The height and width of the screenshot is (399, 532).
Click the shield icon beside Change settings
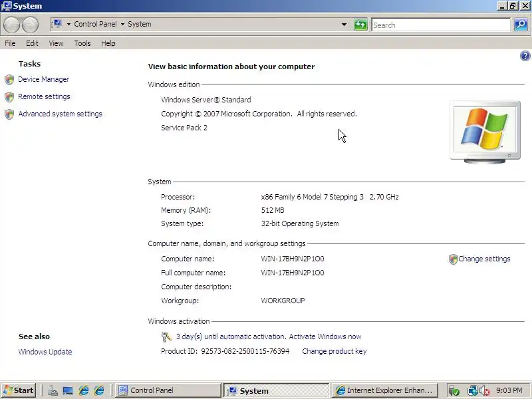coord(454,259)
